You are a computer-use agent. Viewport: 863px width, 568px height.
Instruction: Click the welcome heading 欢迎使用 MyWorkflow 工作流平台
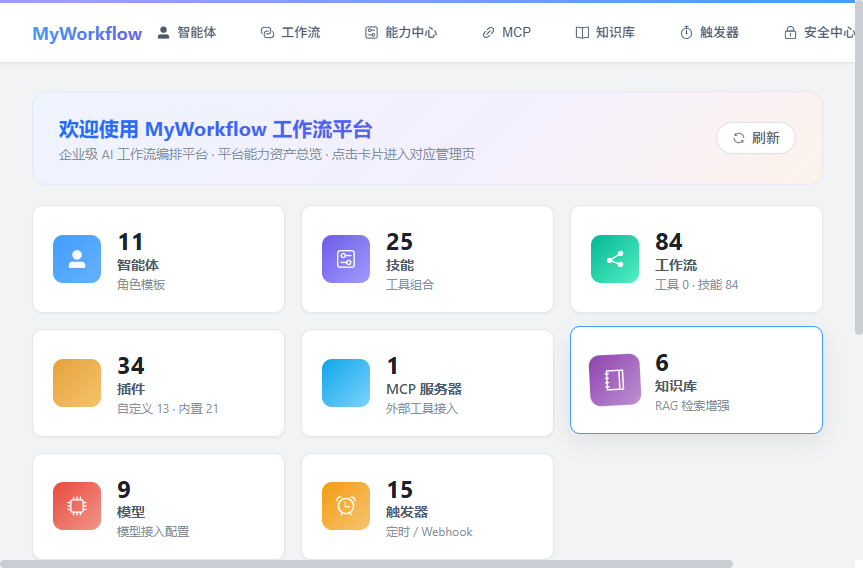(x=216, y=130)
